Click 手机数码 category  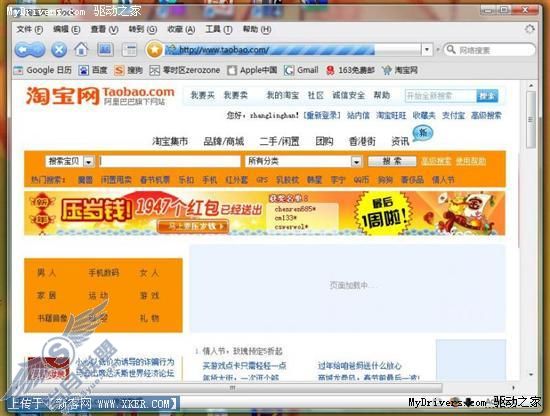click(104, 273)
